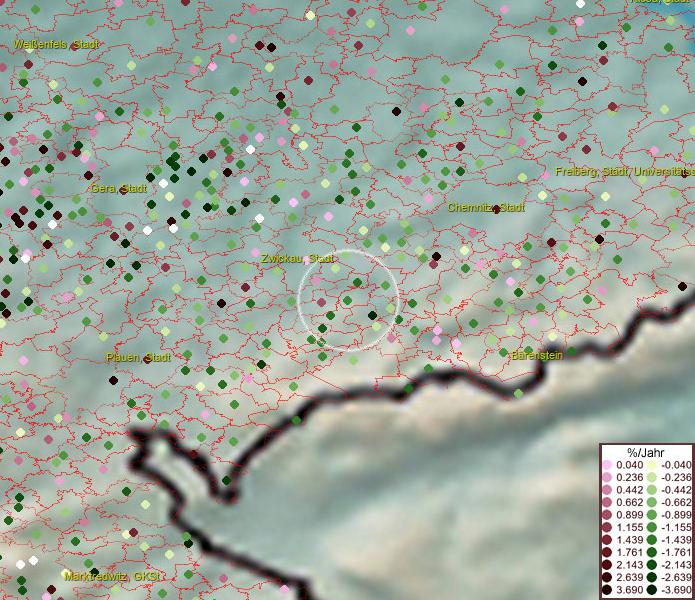Click the -2.143 legend value
695x600 pixels.
tap(676, 565)
